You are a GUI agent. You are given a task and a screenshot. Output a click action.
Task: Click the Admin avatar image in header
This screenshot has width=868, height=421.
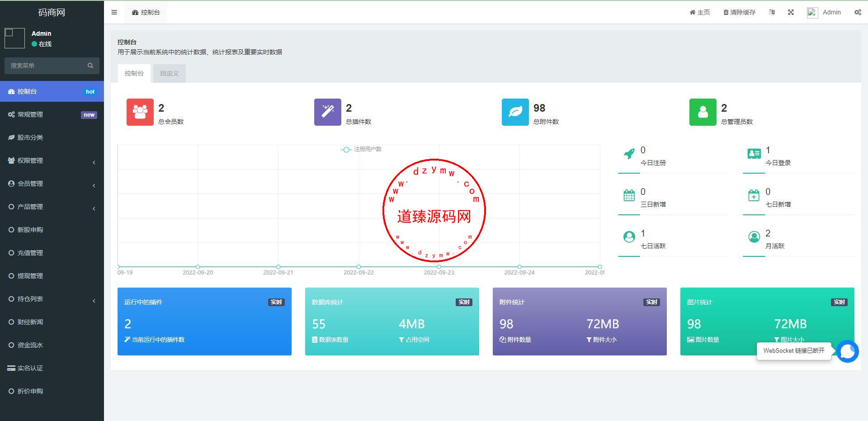(x=812, y=13)
